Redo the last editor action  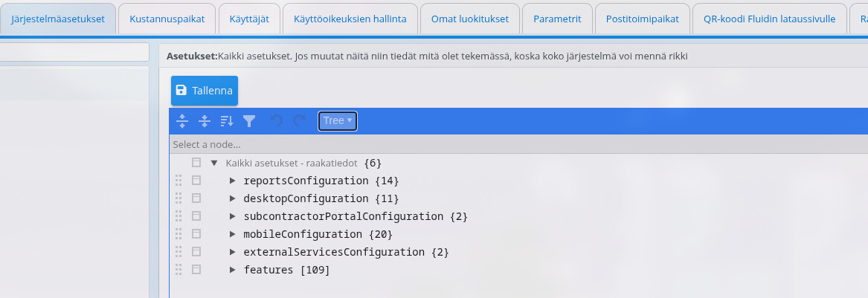point(299,120)
